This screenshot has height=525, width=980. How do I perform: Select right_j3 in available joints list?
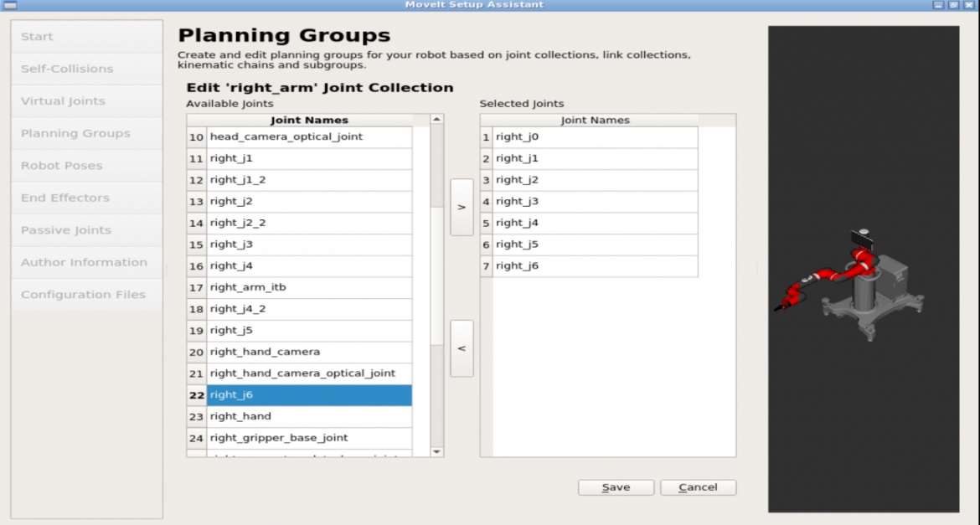coord(309,244)
